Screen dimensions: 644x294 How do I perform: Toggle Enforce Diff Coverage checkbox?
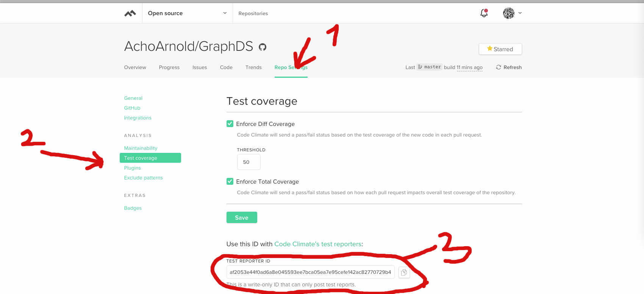[230, 124]
